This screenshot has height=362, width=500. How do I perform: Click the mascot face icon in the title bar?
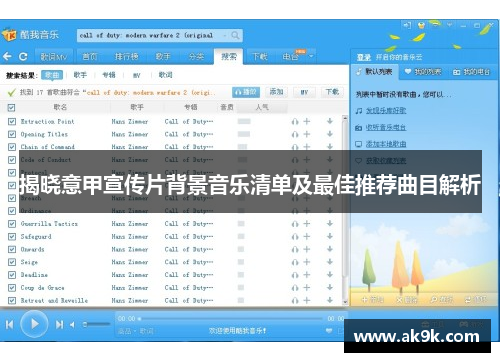point(421,25)
